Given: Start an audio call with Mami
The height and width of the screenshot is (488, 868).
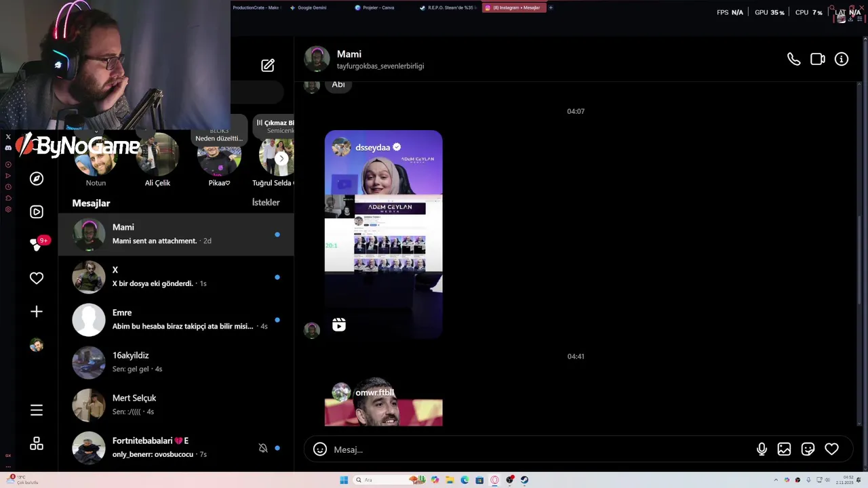Looking at the screenshot, I should 793,59.
